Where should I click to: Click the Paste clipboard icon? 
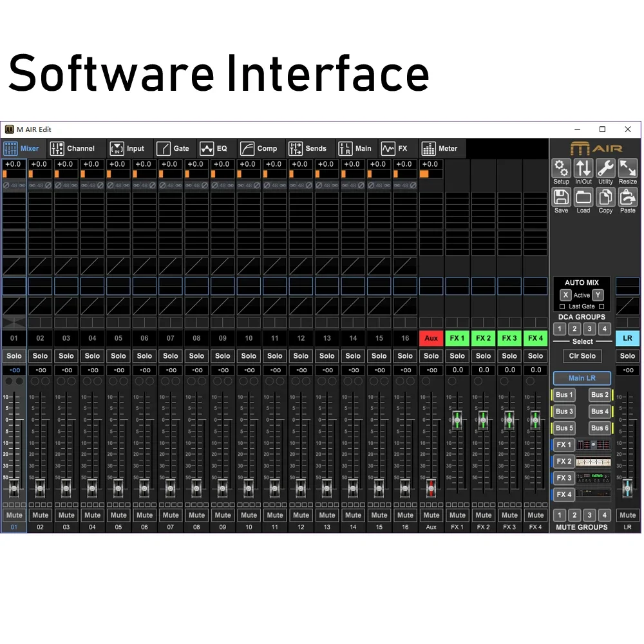[x=627, y=198]
